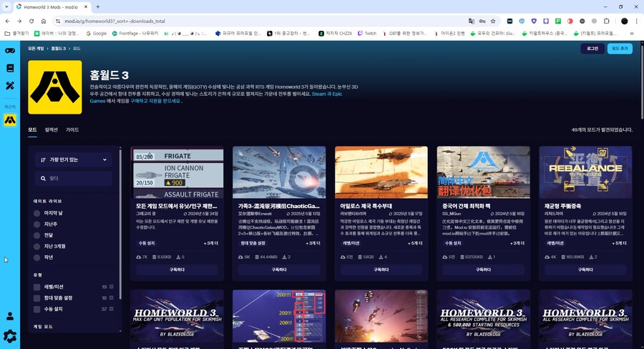This screenshot has height=349, width=644.
Task: Click the 모드 추가 button
Action: [620, 49]
